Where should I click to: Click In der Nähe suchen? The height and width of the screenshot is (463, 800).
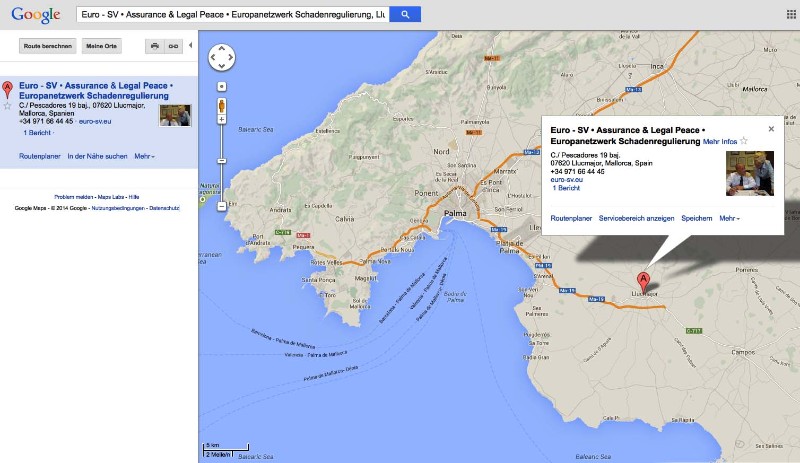(x=97, y=156)
